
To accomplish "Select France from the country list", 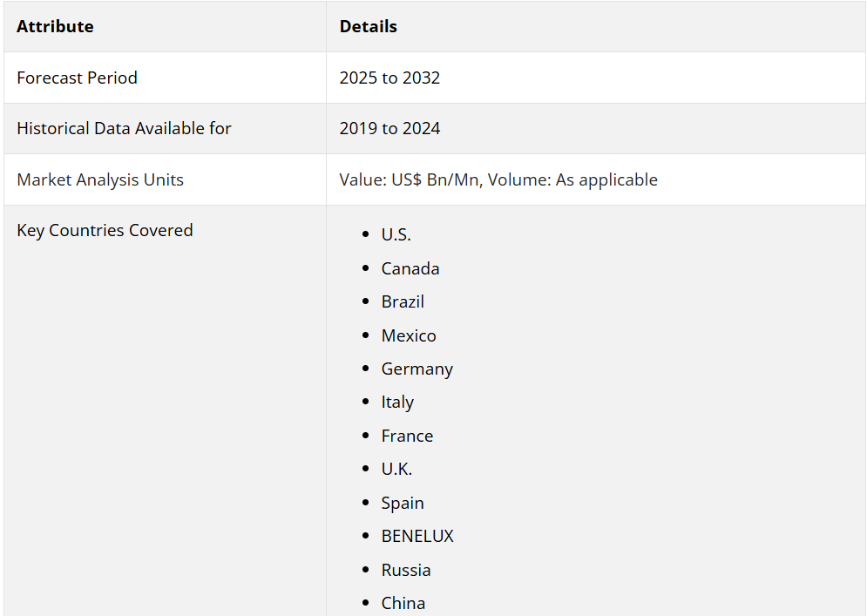I will pyautogui.click(x=407, y=437).
